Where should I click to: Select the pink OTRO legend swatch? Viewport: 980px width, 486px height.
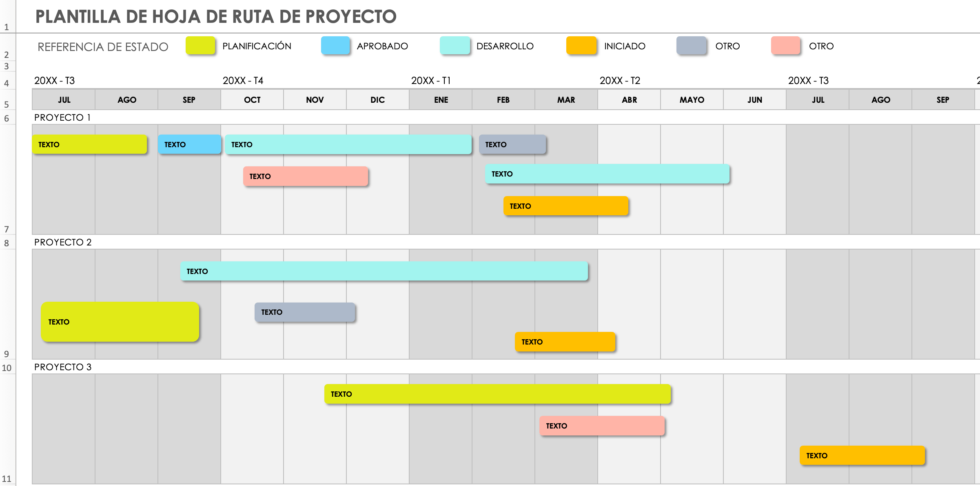click(786, 46)
